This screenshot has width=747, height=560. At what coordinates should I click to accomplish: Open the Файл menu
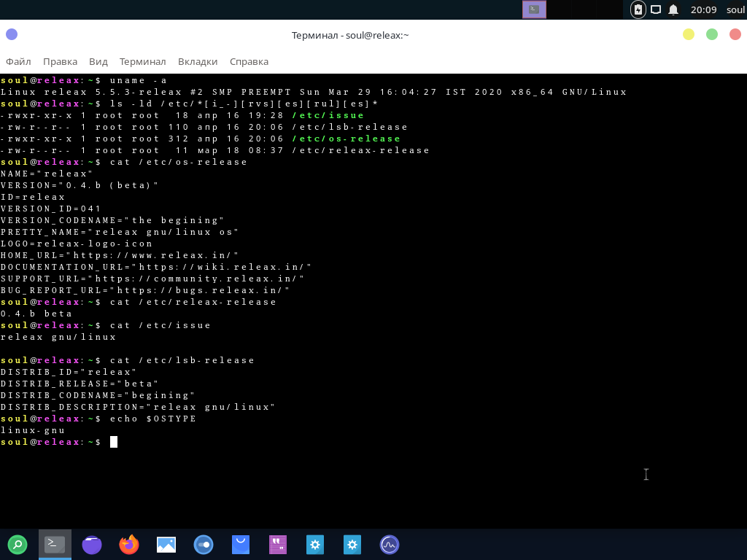point(18,61)
